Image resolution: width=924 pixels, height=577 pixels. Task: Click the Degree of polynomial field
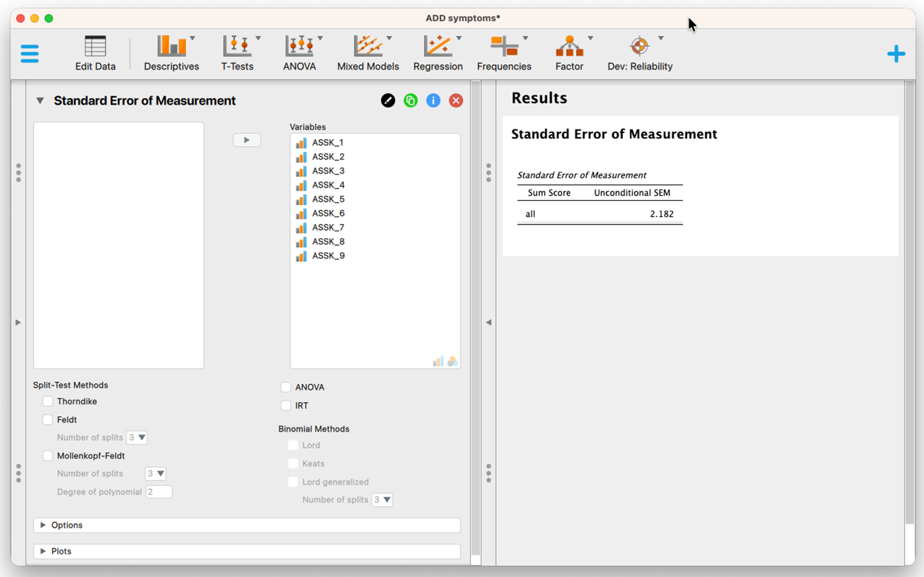(159, 492)
